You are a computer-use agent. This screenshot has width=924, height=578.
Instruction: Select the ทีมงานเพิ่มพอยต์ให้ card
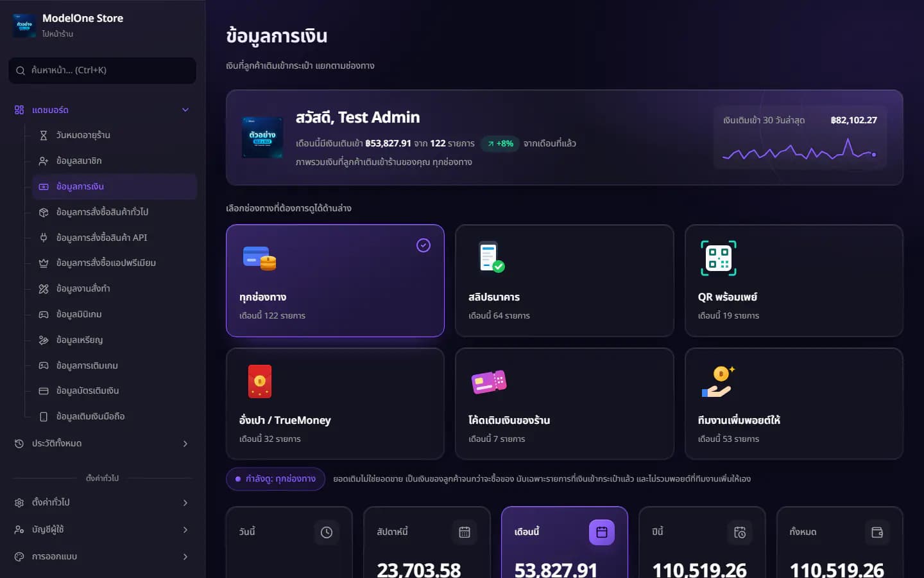point(794,404)
